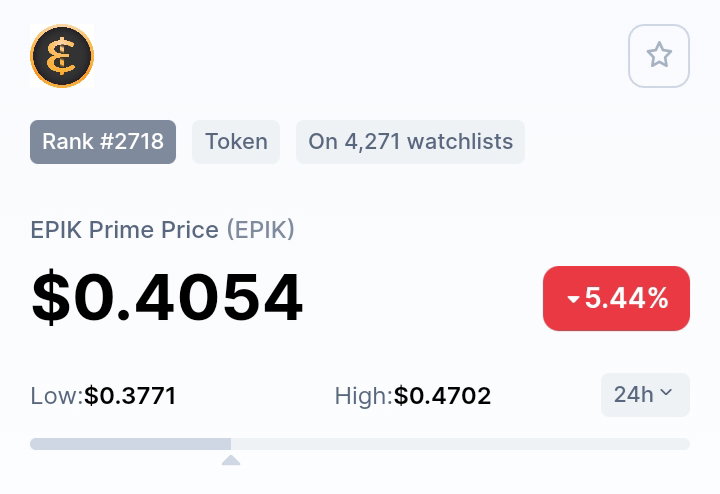
Task: Click the $0.4054 current price
Action: click(167, 297)
